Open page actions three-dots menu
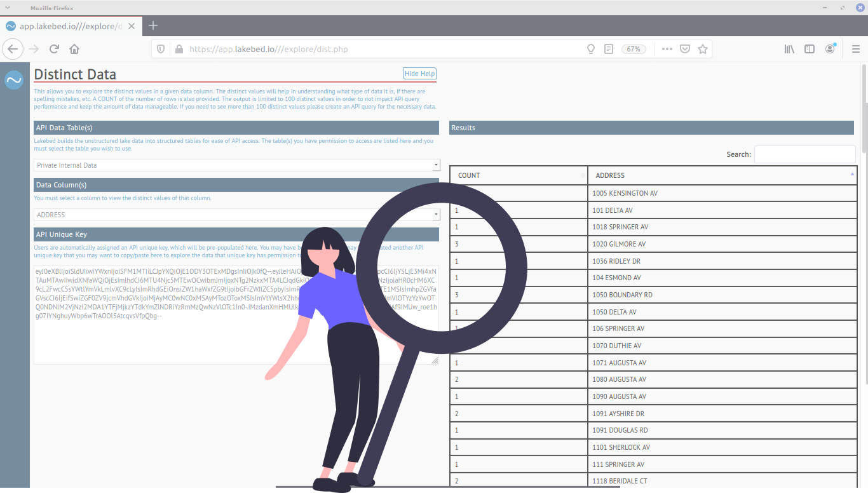This screenshot has width=868, height=493. (667, 49)
